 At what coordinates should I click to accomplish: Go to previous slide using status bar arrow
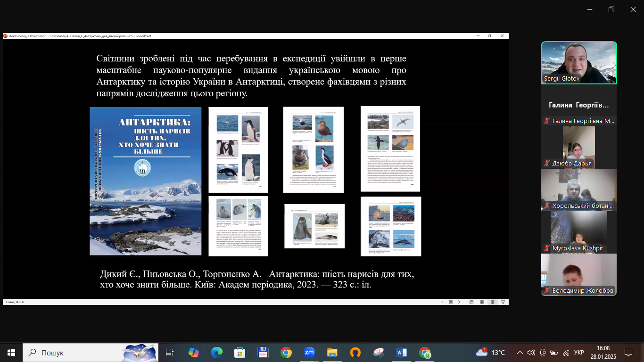(x=442, y=302)
